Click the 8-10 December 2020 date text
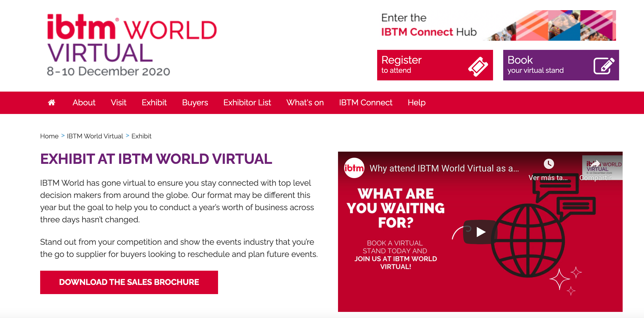 click(x=109, y=71)
